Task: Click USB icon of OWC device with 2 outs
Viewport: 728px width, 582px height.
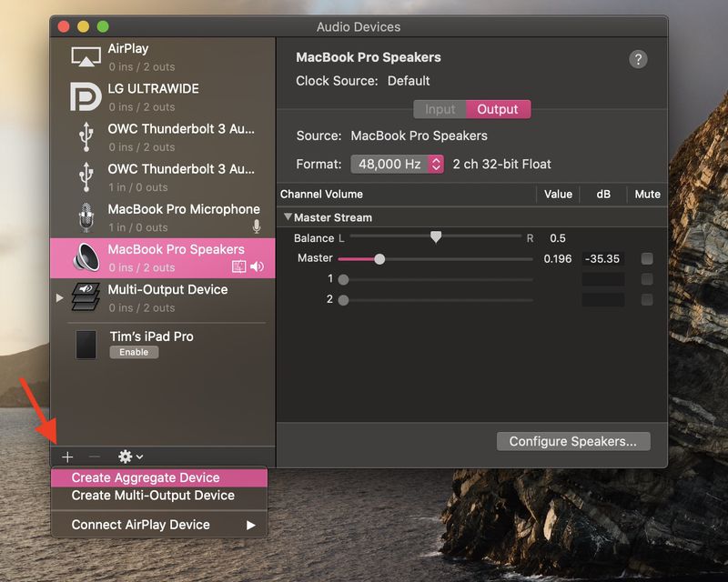Action: click(x=86, y=137)
